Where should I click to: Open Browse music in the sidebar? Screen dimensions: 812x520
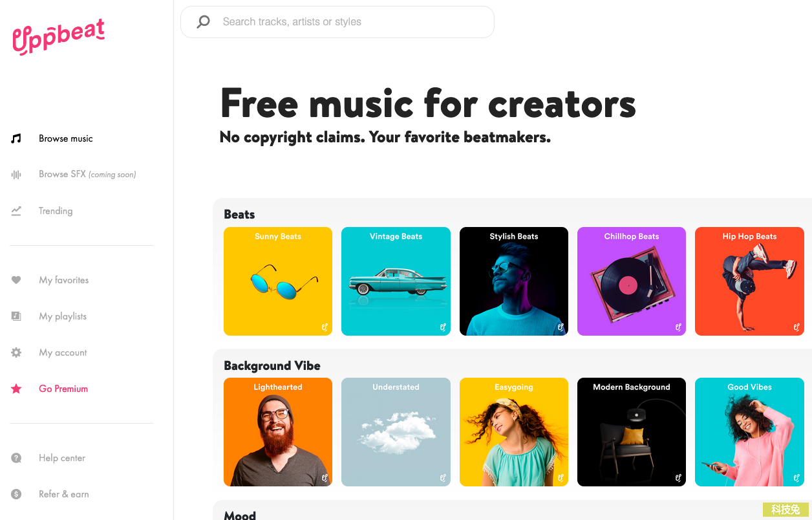[65, 138]
